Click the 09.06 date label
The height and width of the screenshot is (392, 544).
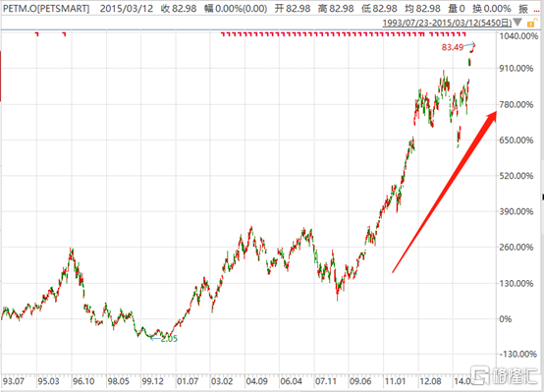[x=360, y=381]
